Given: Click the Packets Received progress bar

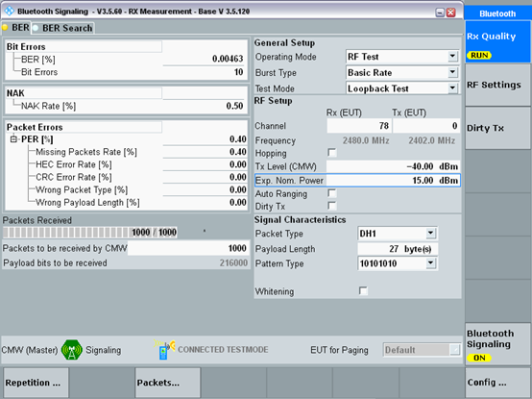Looking at the screenshot, I should 90,233.
